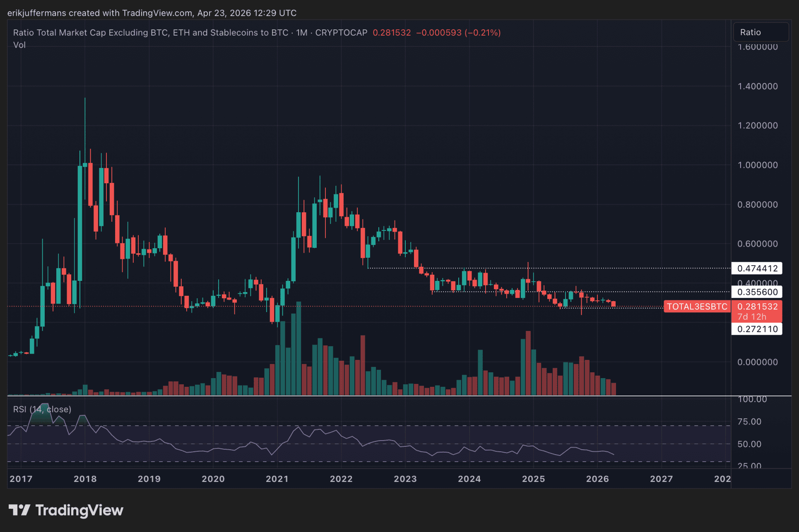
Task: Click the RSI 75.00 scale level
Action: coord(749,422)
